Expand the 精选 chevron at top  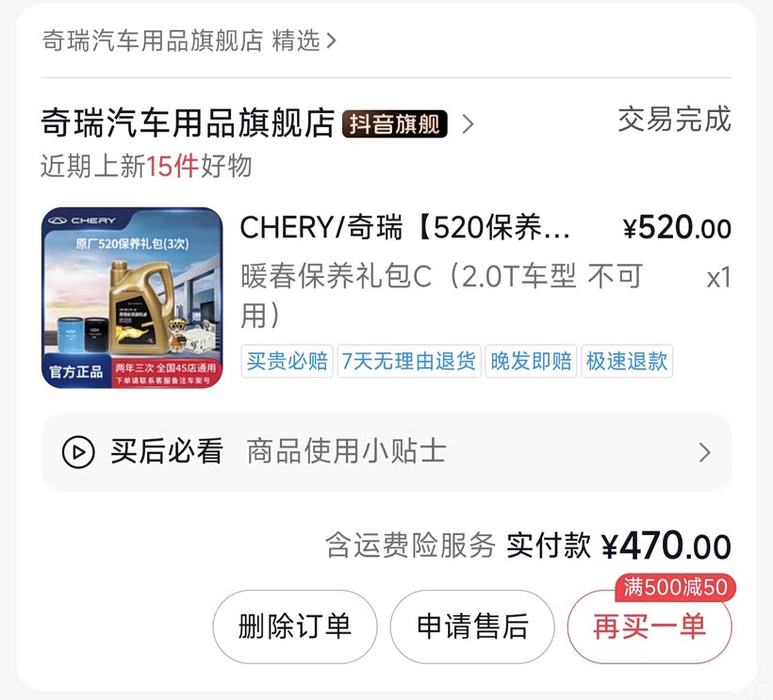(331, 41)
